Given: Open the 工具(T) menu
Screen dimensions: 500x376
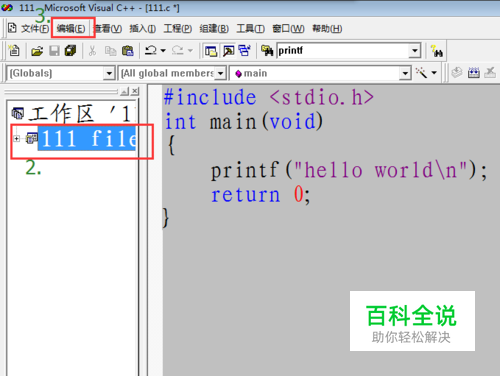Looking at the screenshot, I should tap(251, 29).
